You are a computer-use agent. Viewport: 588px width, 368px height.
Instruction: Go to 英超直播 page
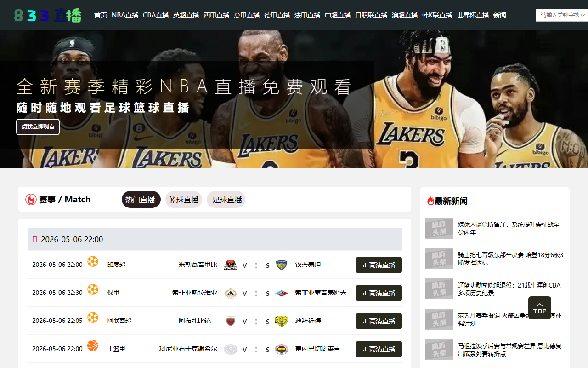[x=186, y=15]
